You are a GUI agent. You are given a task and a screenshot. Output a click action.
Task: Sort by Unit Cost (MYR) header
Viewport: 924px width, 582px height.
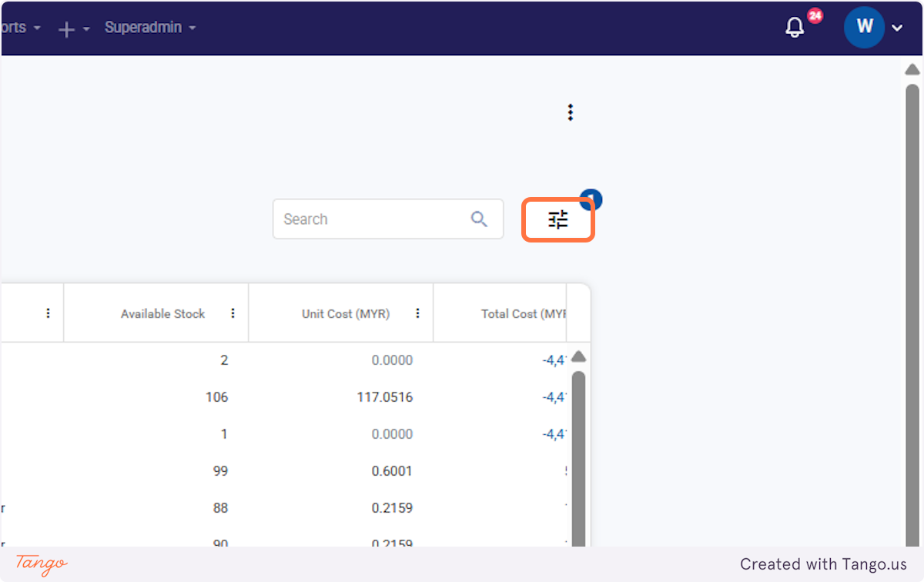coord(346,313)
